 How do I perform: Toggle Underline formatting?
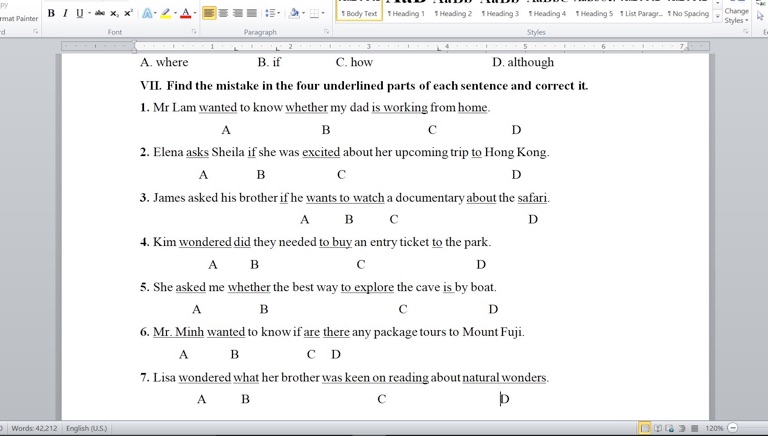(79, 13)
